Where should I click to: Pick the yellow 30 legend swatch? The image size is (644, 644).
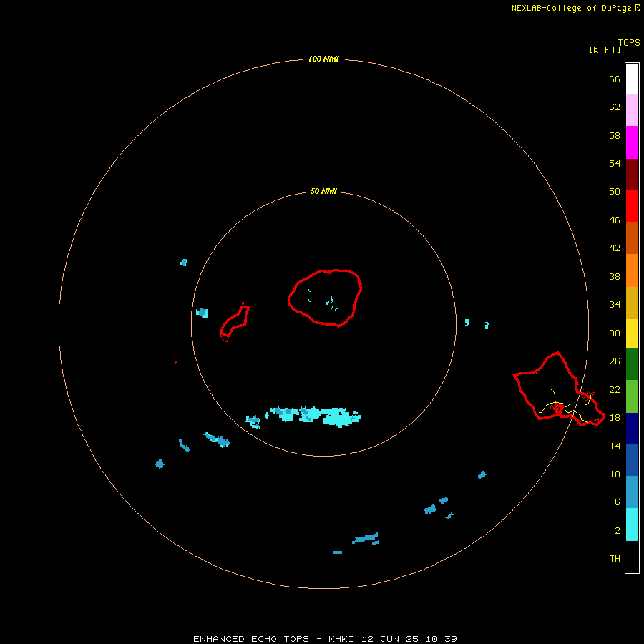pyautogui.click(x=632, y=333)
